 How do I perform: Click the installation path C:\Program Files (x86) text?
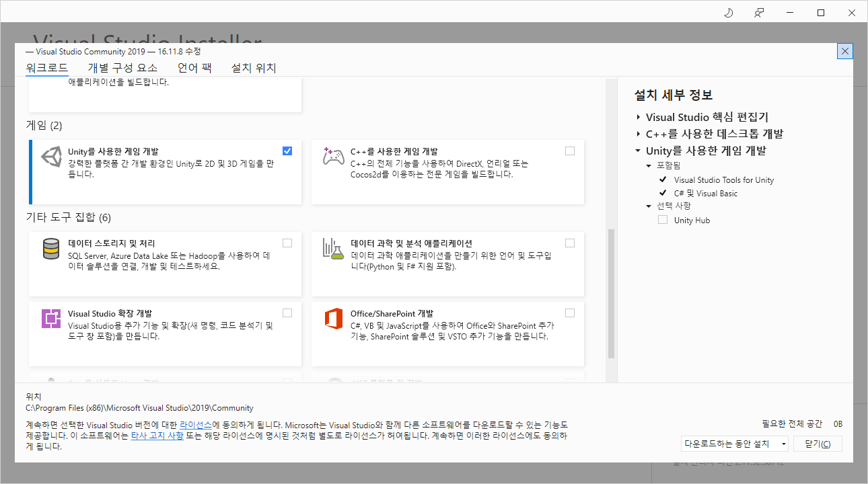click(139, 408)
